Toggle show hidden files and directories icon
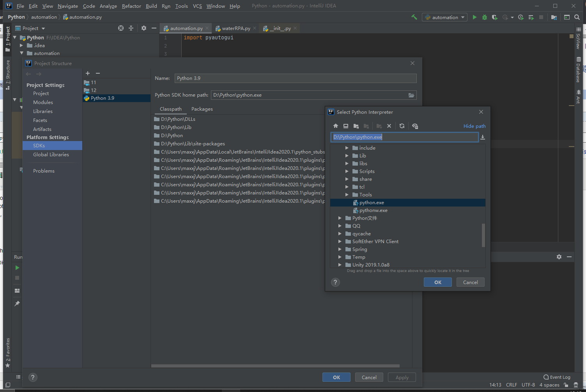The height and width of the screenshot is (392, 586). pyautogui.click(x=415, y=126)
